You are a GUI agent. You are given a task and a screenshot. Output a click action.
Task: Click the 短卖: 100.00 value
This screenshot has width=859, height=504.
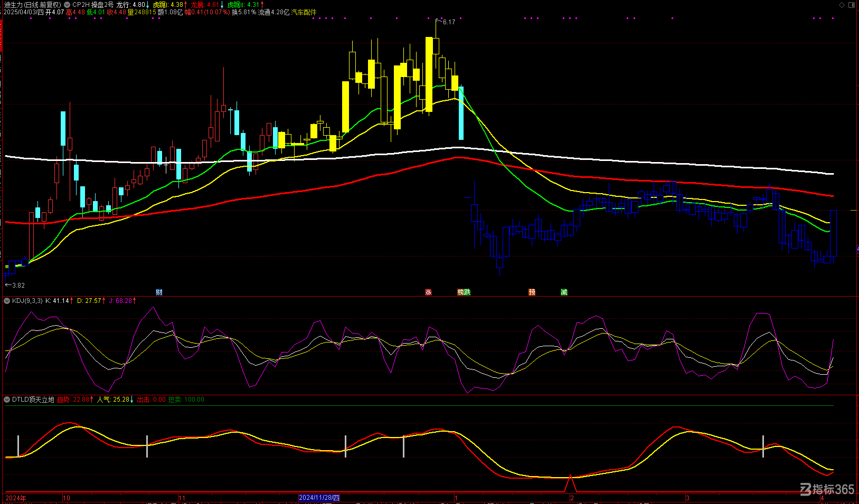[186, 400]
